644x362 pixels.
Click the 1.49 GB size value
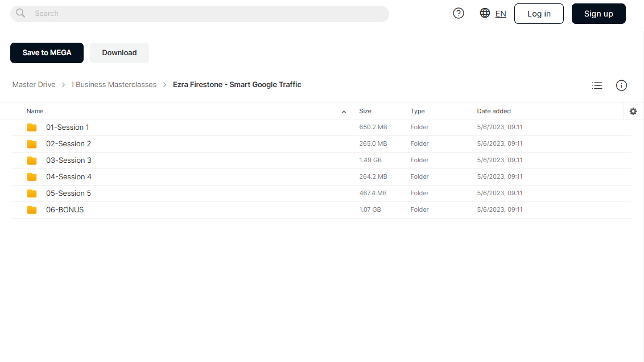pos(370,160)
